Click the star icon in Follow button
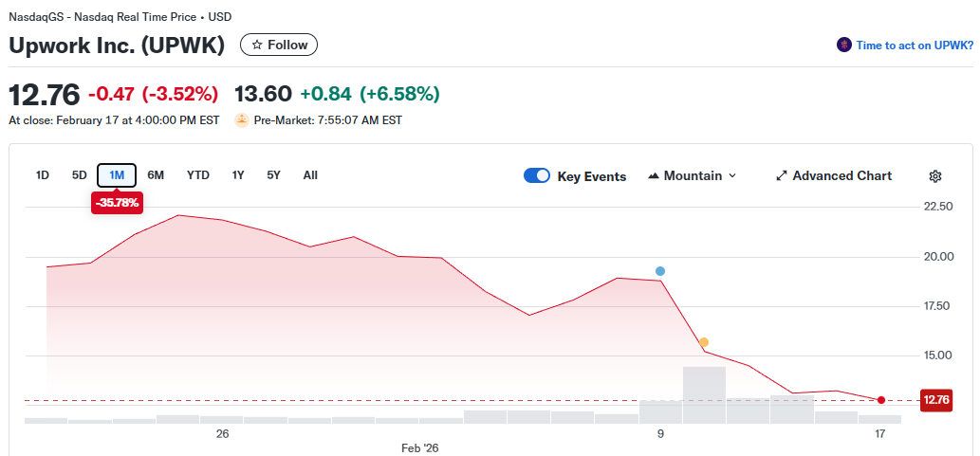 257,46
